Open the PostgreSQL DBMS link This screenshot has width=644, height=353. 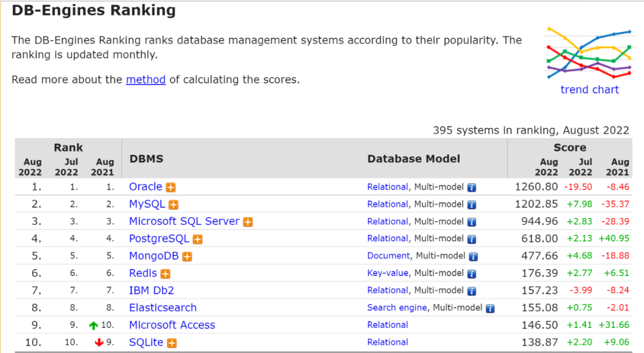[159, 239]
